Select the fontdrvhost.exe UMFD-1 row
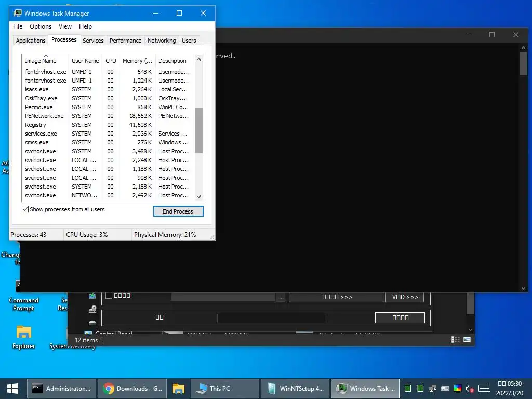The height and width of the screenshot is (399, 532). coord(108,81)
